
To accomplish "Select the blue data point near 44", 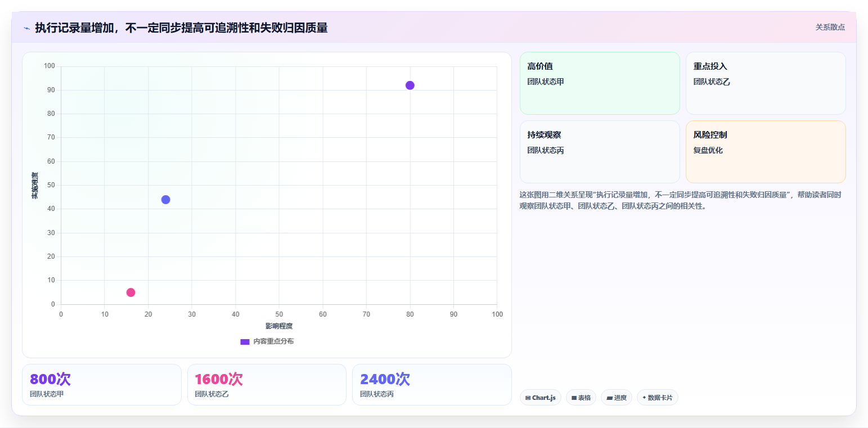I will click(165, 200).
